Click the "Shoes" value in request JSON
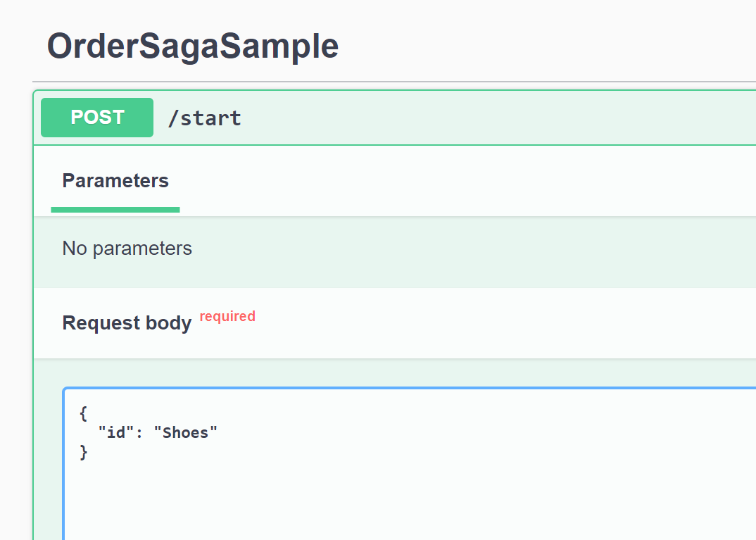Viewport: 756px width, 540px height. tap(185, 432)
